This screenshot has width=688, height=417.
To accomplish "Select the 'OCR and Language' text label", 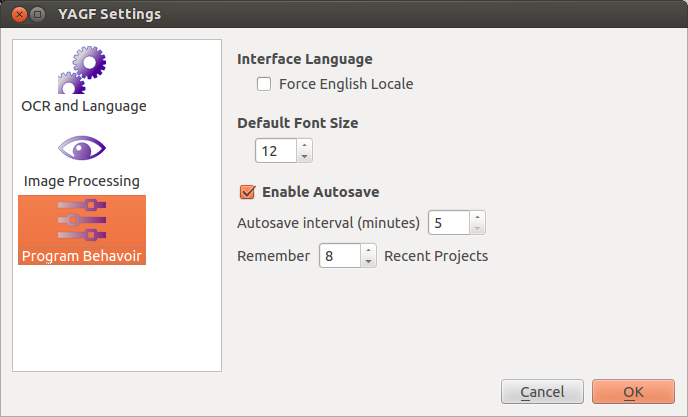I will [84, 106].
